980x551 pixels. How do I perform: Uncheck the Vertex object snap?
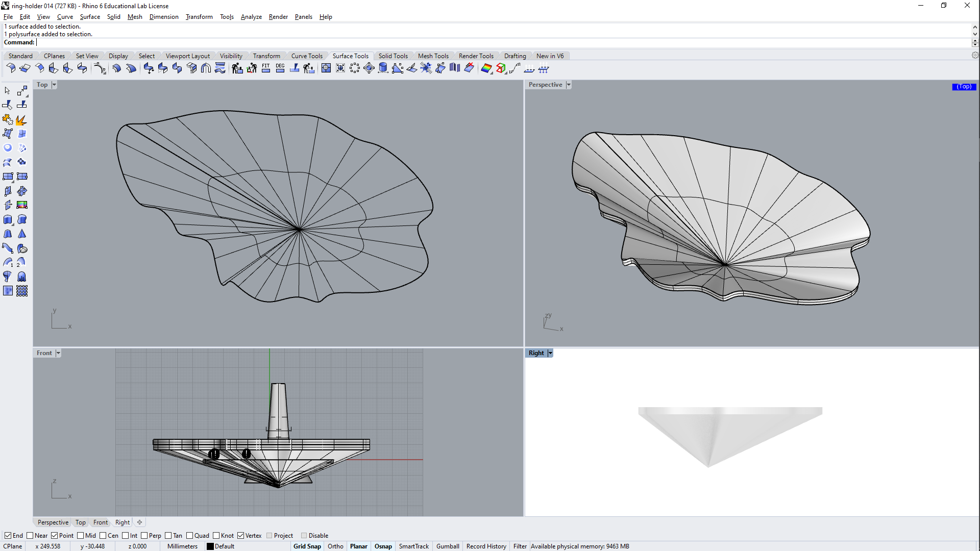241,535
